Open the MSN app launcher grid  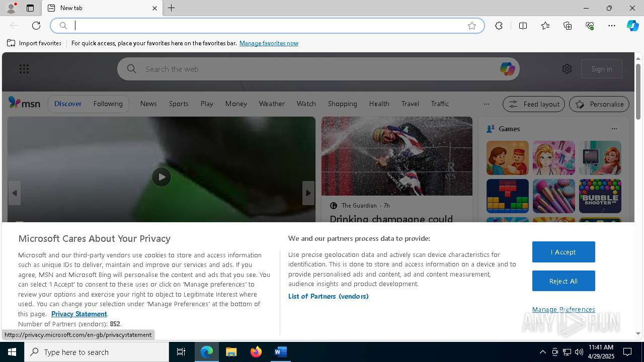click(x=24, y=69)
